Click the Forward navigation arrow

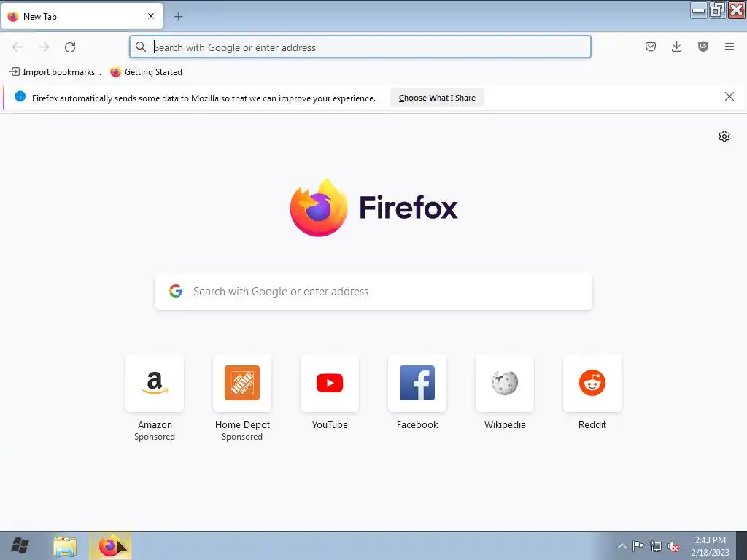(44, 47)
